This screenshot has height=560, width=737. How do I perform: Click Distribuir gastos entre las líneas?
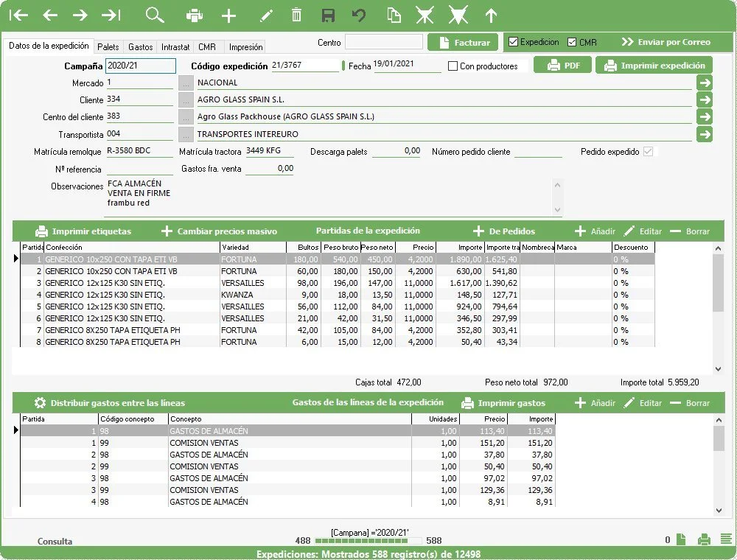110,403
